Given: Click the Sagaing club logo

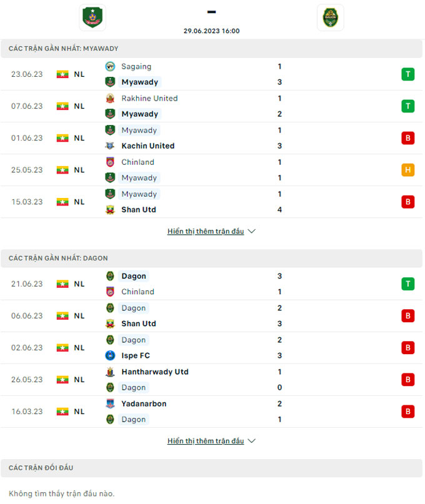Looking at the screenshot, I should [110, 67].
